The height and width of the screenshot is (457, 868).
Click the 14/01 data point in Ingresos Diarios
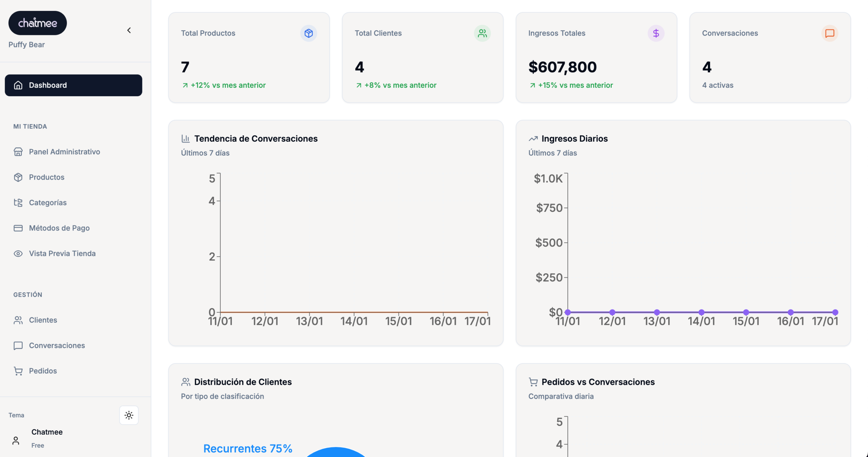701,312
